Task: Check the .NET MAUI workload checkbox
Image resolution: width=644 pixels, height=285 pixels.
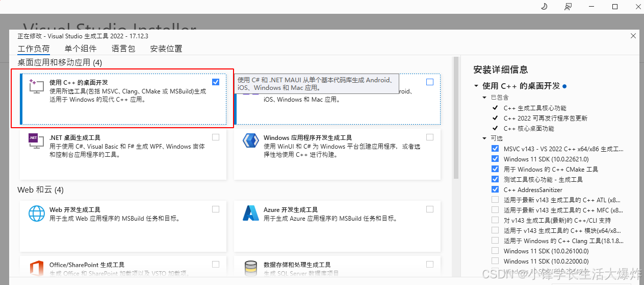Action: coord(430,82)
